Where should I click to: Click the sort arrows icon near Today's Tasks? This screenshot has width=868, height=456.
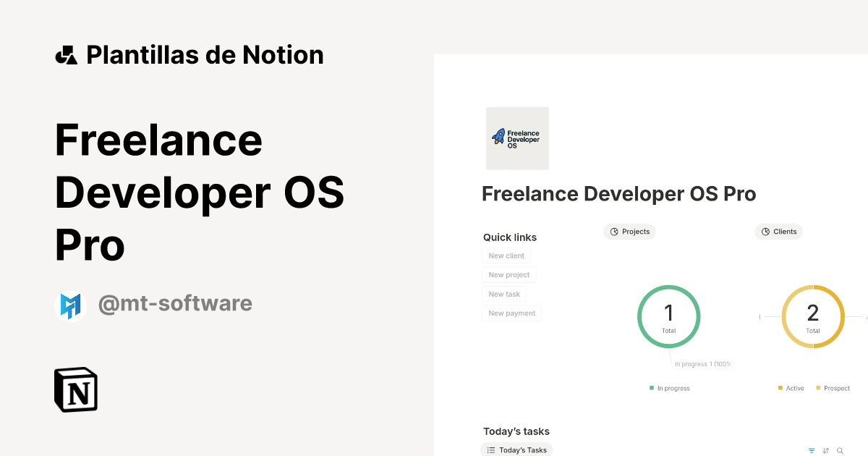click(825, 450)
